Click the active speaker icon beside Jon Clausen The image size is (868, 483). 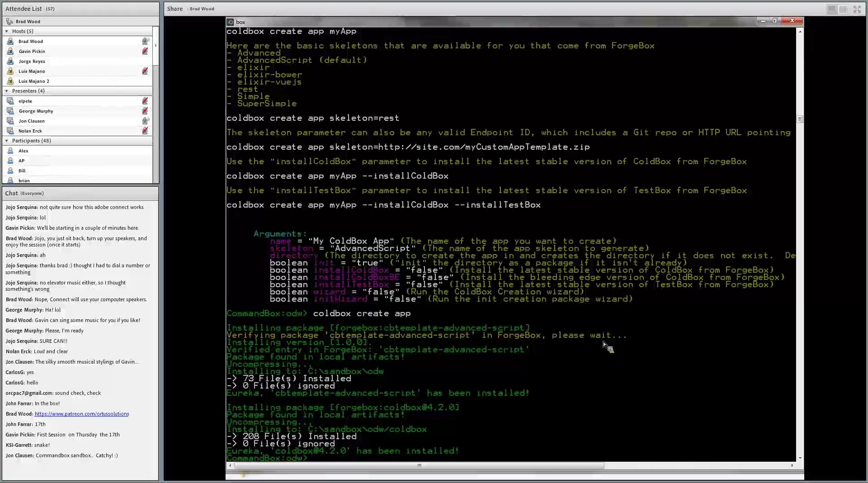pyautogui.click(x=145, y=120)
